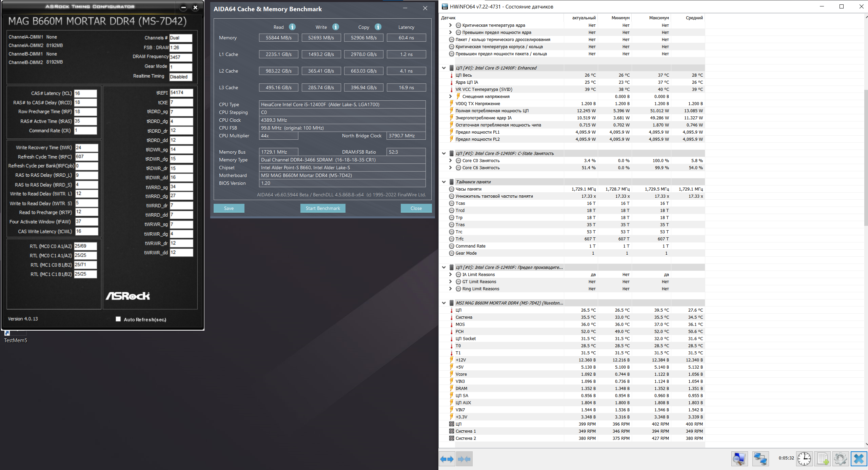Open the monitor magnifier summary icon
The width and height of the screenshot is (868, 470).
[739, 459]
